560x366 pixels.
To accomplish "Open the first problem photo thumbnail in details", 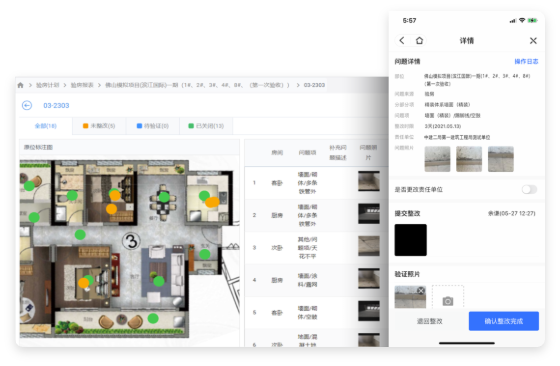I will [x=437, y=159].
